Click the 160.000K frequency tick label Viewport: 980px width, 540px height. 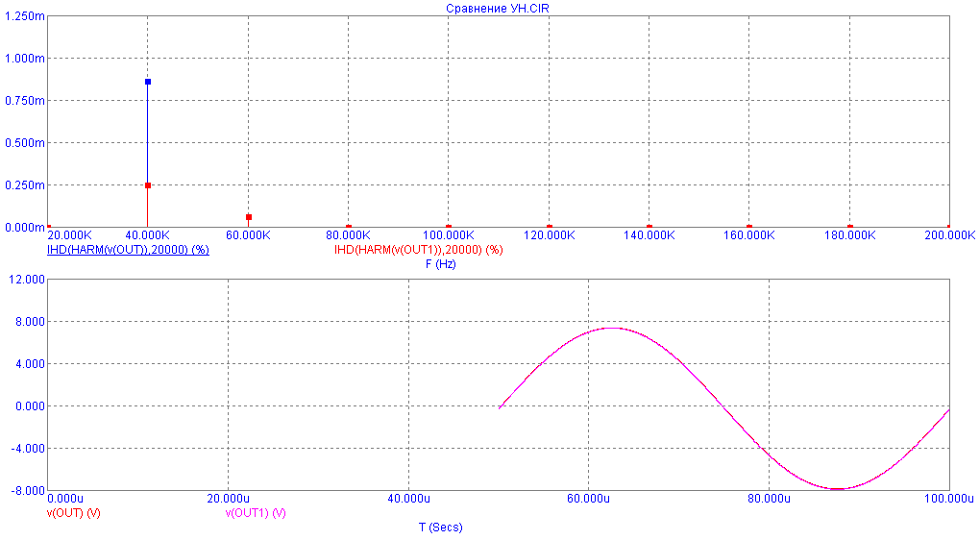point(748,235)
